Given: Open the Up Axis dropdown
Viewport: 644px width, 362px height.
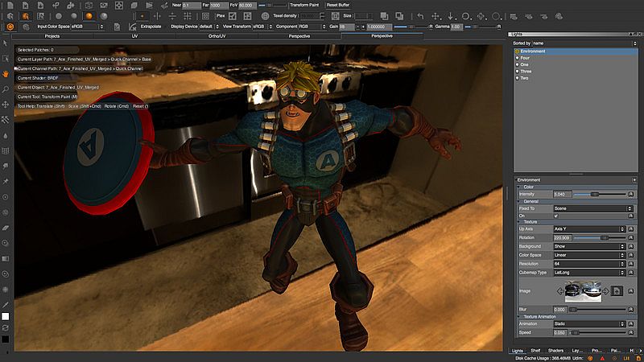Looking at the screenshot, I should pyautogui.click(x=588, y=229).
